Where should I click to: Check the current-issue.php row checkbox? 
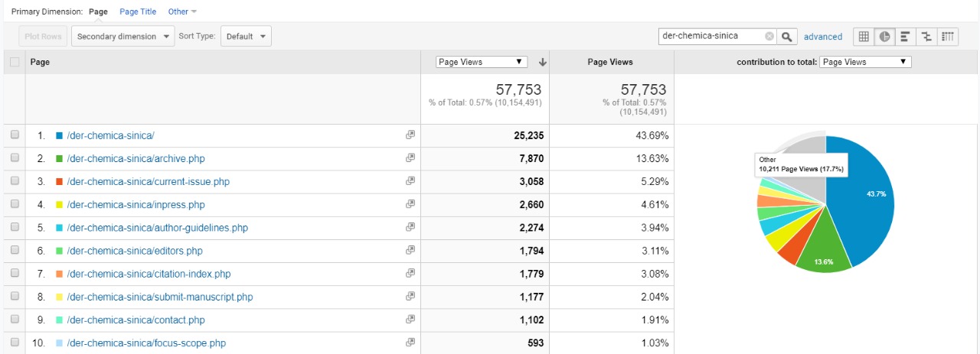[x=15, y=181]
